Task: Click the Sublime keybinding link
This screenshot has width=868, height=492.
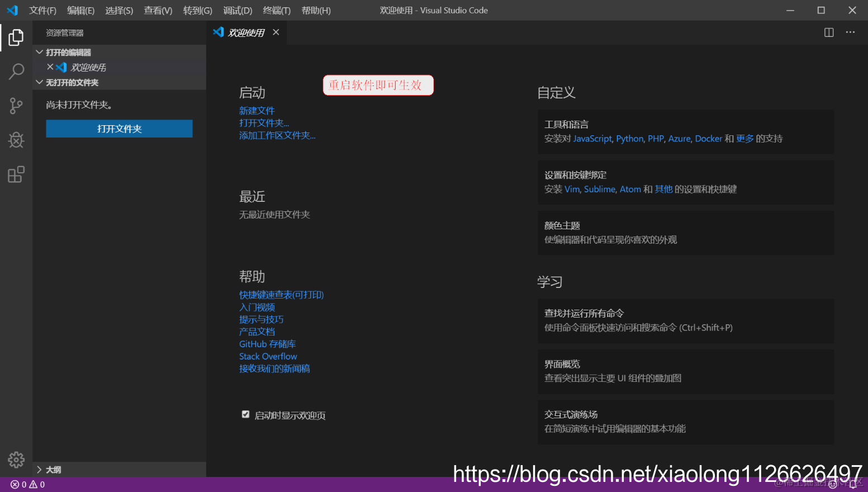Action: point(600,189)
